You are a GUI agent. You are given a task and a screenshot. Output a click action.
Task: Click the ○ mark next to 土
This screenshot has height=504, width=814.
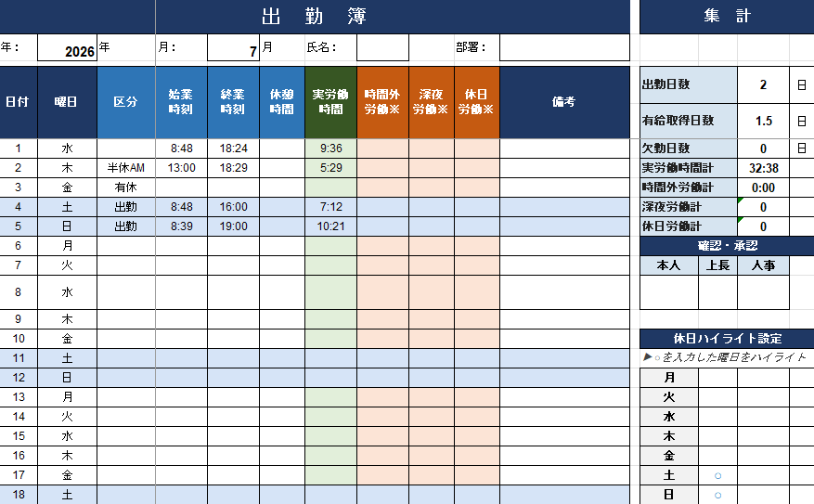pos(718,475)
